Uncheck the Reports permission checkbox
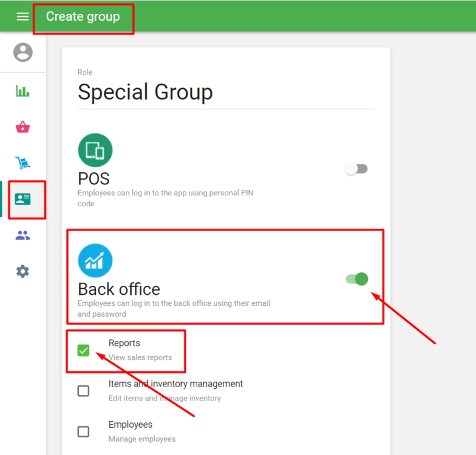This screenshot has height=455, width=476. pos(84,350)
